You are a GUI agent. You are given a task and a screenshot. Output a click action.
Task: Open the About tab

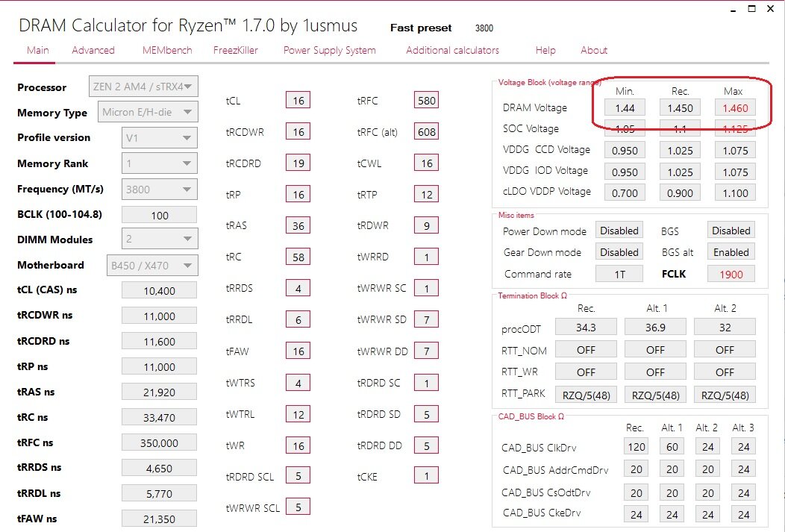[x=594, y=50]
